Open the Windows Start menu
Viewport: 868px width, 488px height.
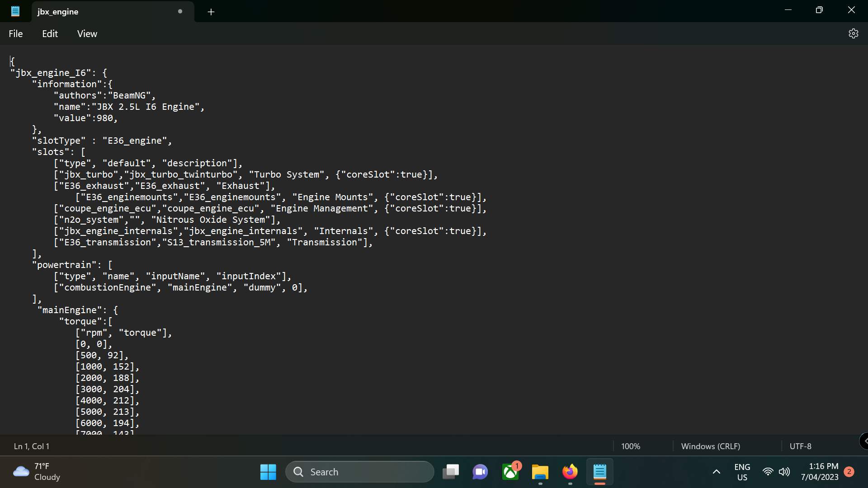(x=268, y=472)
